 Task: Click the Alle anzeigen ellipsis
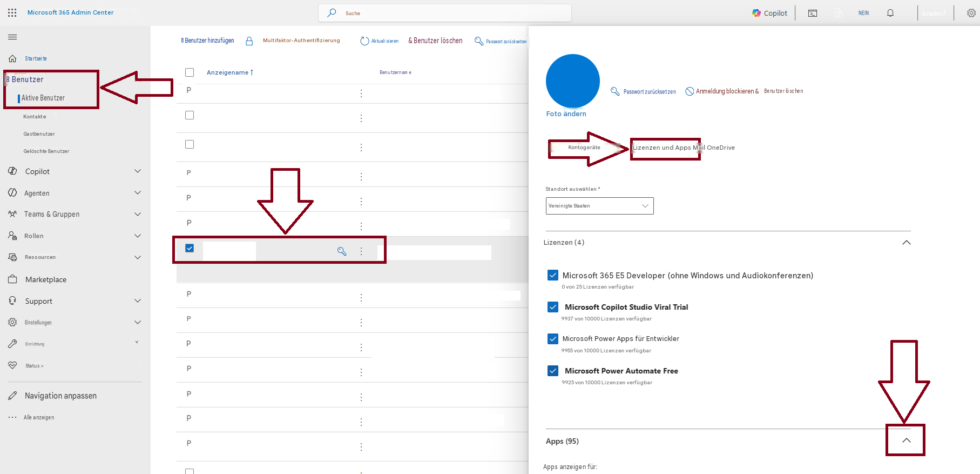coord(12,417)
